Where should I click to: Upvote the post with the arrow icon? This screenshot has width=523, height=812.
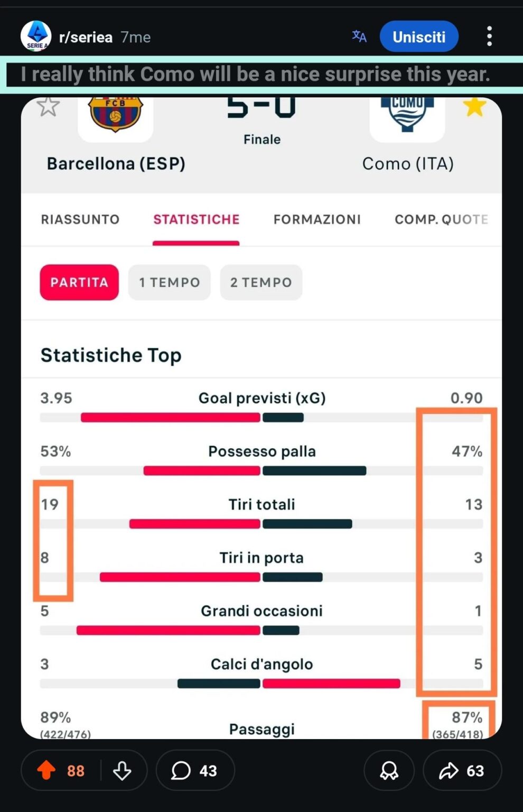tap(47, 771)
